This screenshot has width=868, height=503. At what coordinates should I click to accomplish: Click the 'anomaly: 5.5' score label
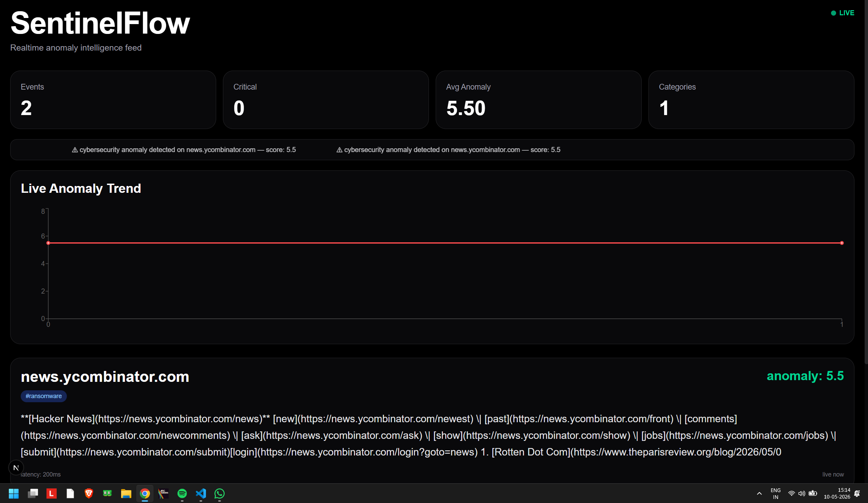pos(805,376)
